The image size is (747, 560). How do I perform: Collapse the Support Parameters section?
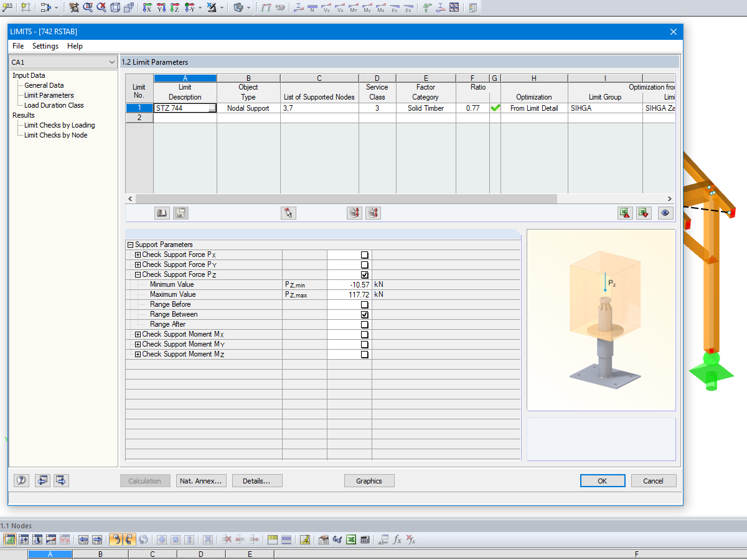[130, 245]
